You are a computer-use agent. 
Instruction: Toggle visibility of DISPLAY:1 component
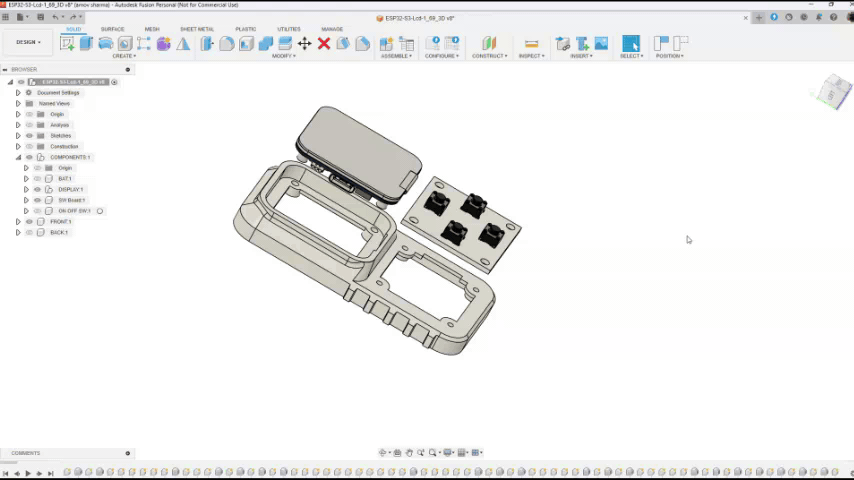coord(38,190)
